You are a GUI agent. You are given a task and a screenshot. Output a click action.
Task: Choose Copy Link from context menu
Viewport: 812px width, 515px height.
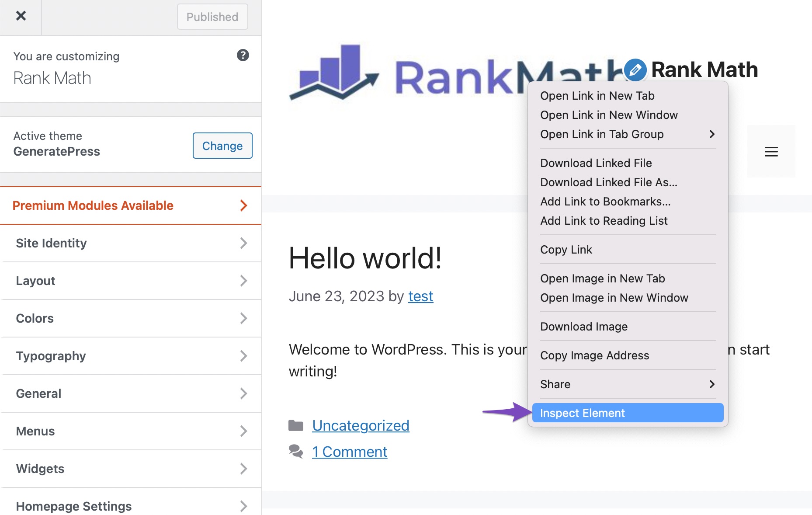628,250
